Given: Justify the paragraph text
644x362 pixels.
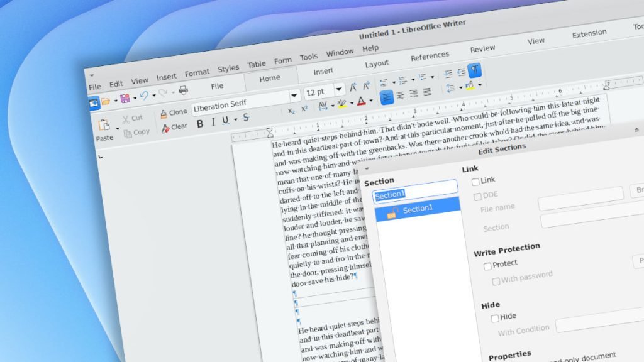Looking at the screenshot, I should click(427, 92).
